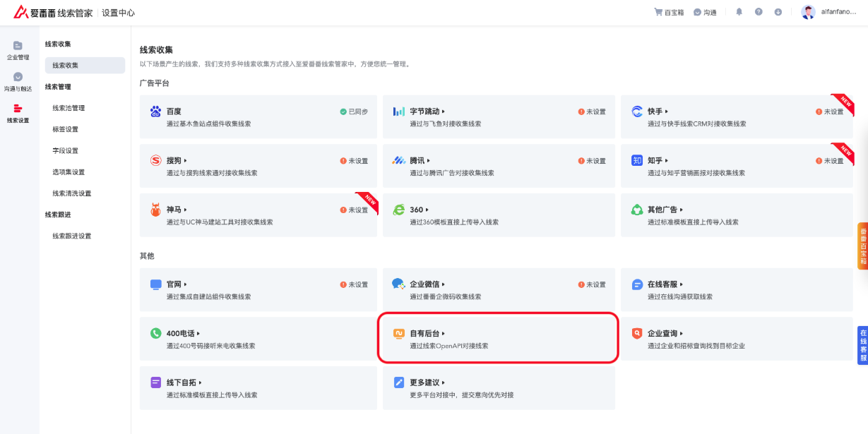This screenshot has height=434, width=868.
Task: Open 企业管理 in the left sidebar
Action: click(18, 51)
